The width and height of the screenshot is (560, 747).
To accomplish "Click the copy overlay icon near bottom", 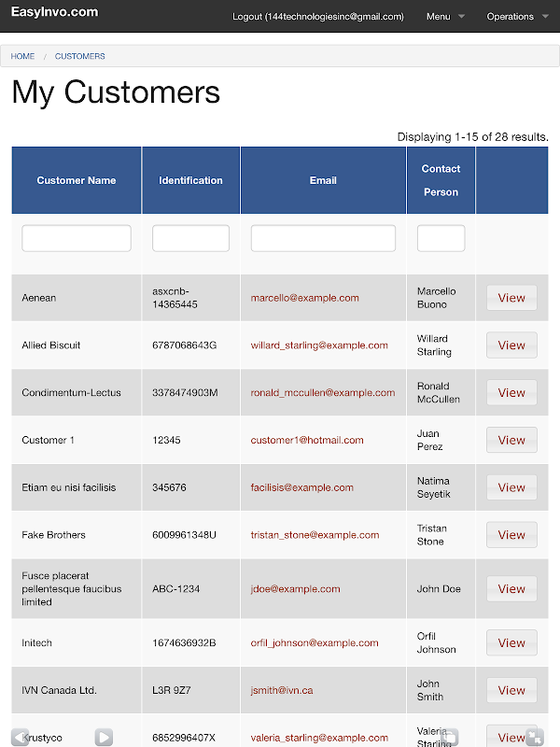I will (x=449, y=737).
